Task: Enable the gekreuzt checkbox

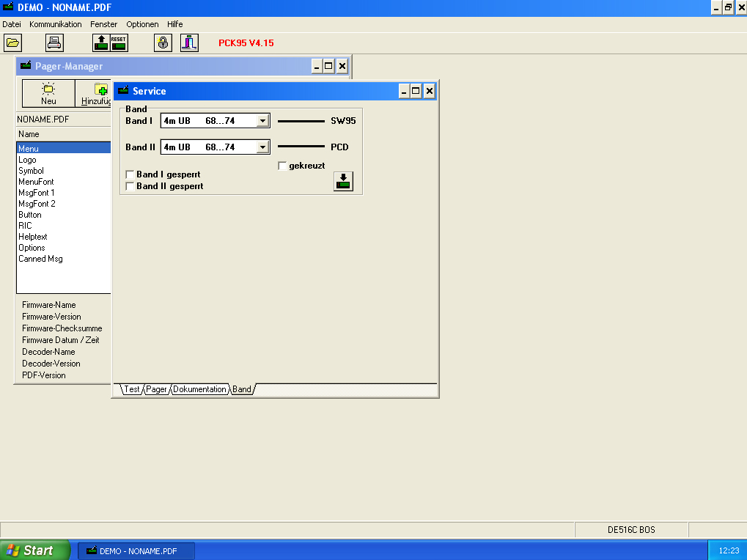Action: [x=283, y=166]
